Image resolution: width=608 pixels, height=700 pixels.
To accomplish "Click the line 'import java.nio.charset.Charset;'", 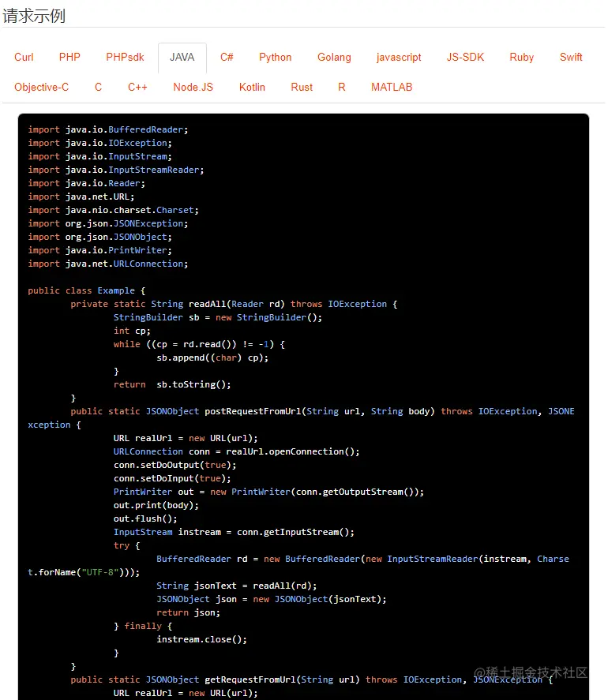I will coord(114,210).
